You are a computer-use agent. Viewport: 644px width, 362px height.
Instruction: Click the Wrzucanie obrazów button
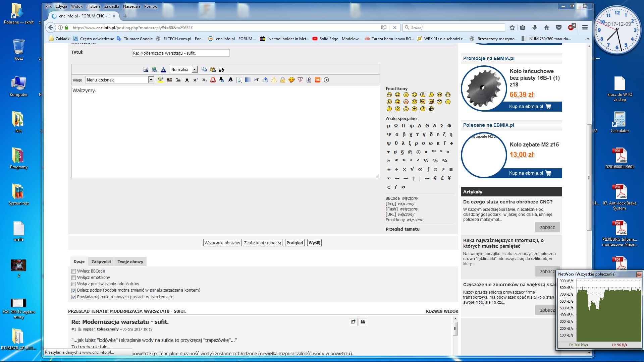pos(222,243)
